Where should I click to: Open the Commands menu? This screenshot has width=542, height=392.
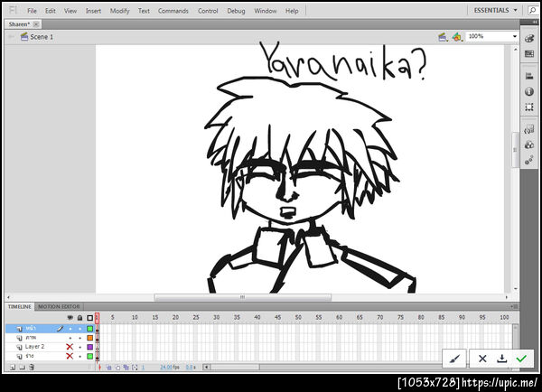click(173, 11)
